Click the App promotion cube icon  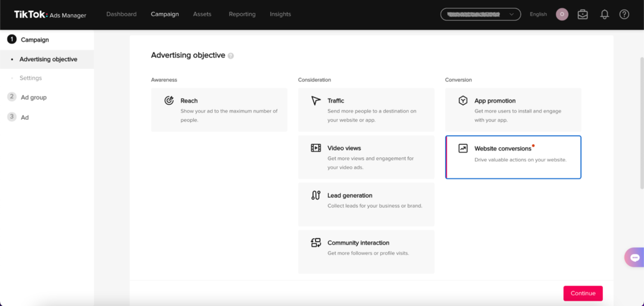(x=463, y=101)
